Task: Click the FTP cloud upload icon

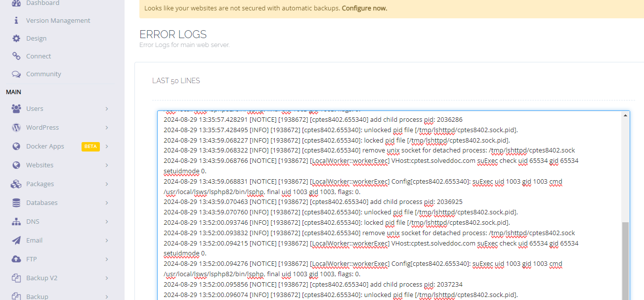Action: tap(15, 259)
